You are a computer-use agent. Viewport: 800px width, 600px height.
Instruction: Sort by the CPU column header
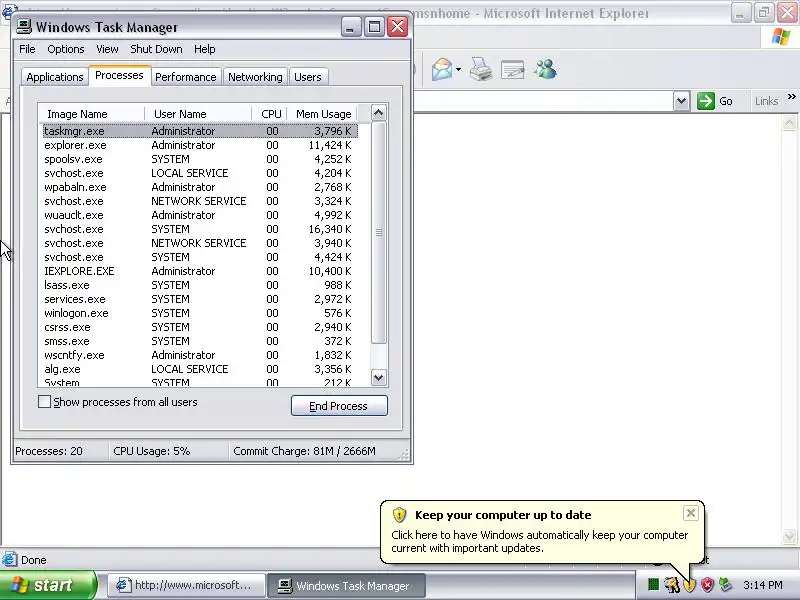pos(269,114)
